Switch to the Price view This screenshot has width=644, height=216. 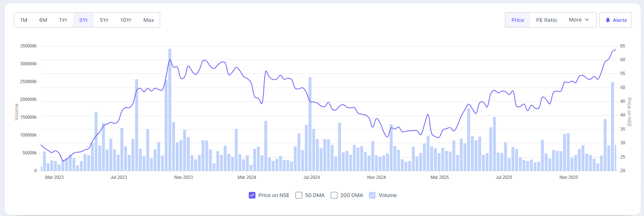[x=518, y=20]
